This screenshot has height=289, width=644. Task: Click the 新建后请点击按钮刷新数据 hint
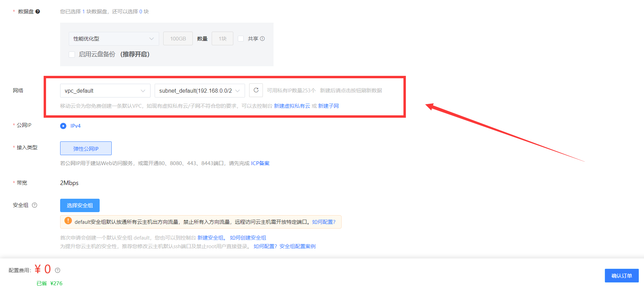click(351, 90)
